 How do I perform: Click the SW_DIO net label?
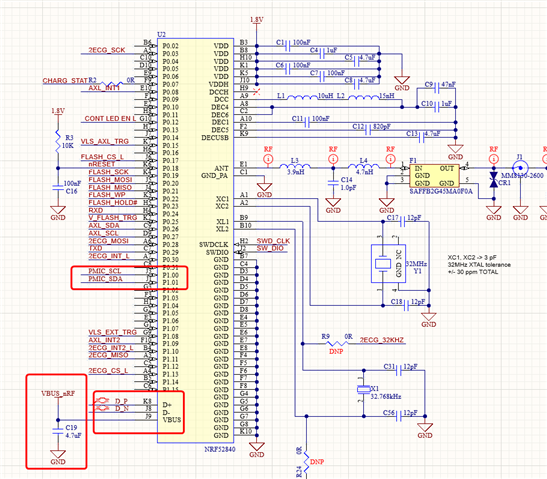pos(270,248)
